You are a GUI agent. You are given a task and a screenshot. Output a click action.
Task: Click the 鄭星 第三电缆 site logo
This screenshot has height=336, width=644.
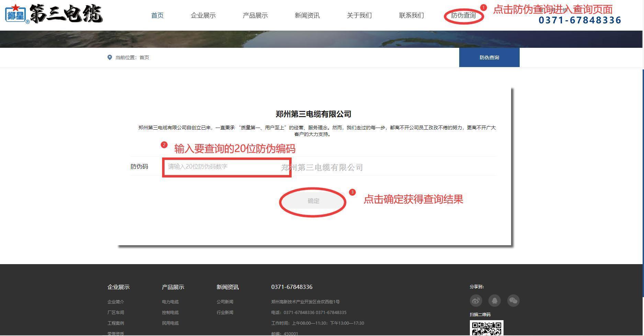click(x=54, y=14)
